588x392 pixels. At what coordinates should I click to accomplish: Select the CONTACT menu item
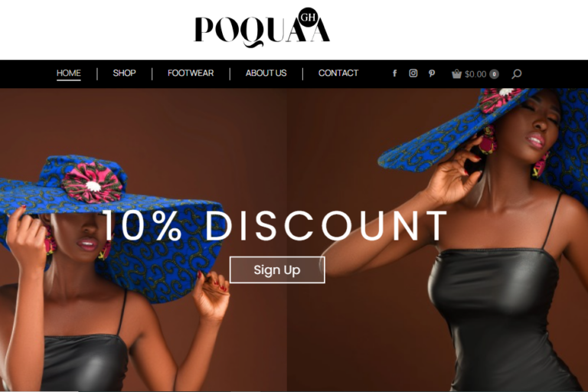(x=338, y=73)
